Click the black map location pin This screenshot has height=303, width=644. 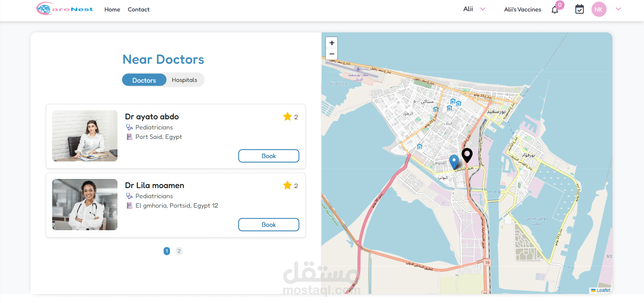pos(467,155)
